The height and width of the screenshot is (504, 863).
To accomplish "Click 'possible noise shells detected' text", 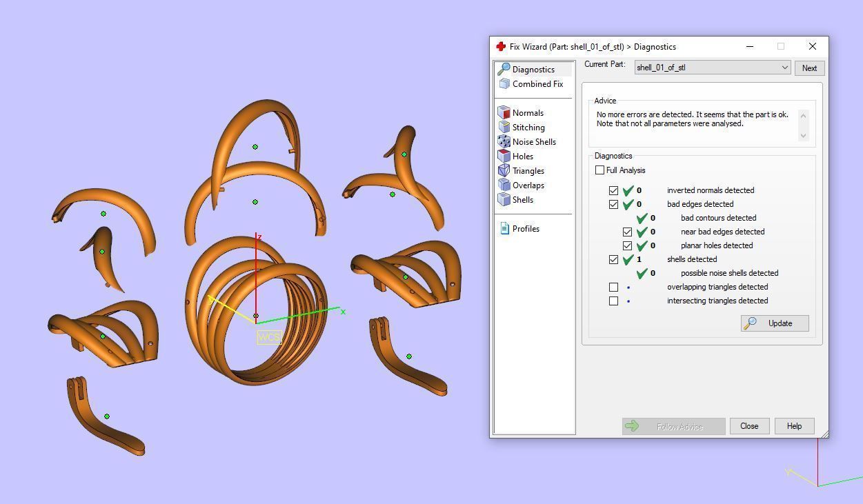I will [x=729, y=273].
